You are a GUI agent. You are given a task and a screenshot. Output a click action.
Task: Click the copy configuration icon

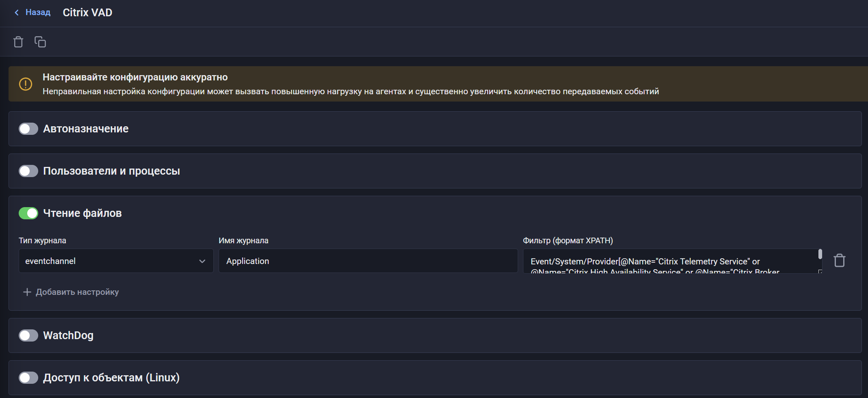40,42
